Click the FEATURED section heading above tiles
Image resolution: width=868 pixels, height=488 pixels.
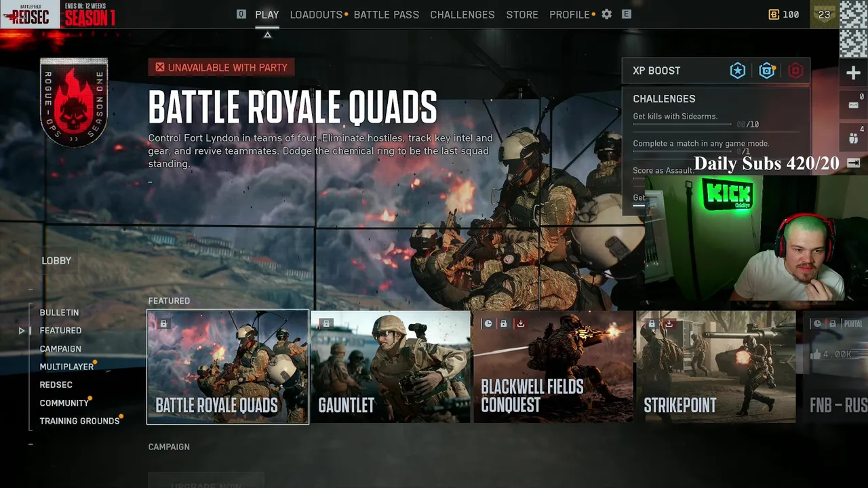[169, 301]
